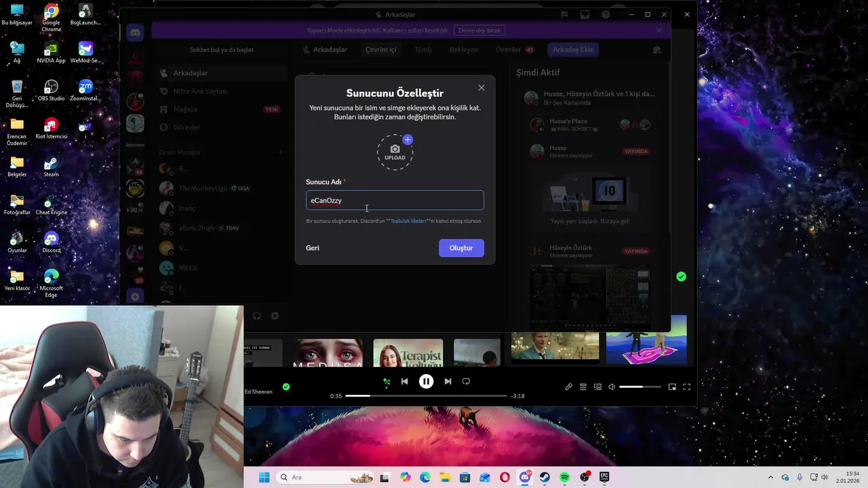868x488 pixels.
Task: Click the Arkadaş Ekle button
Action: 573,49
